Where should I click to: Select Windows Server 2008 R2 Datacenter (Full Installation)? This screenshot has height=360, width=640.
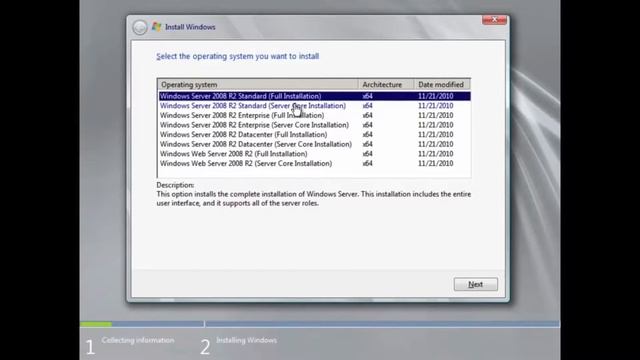[x=314, y=134]
